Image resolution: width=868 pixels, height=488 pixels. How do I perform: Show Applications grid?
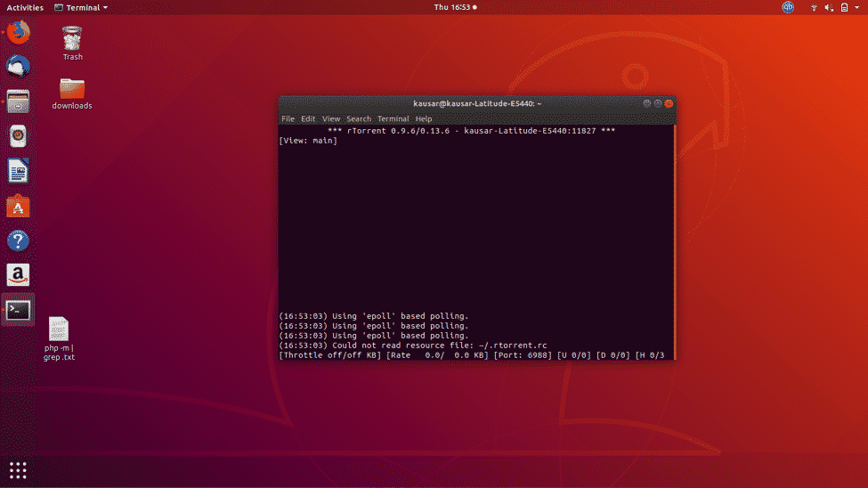pos(18,470)
